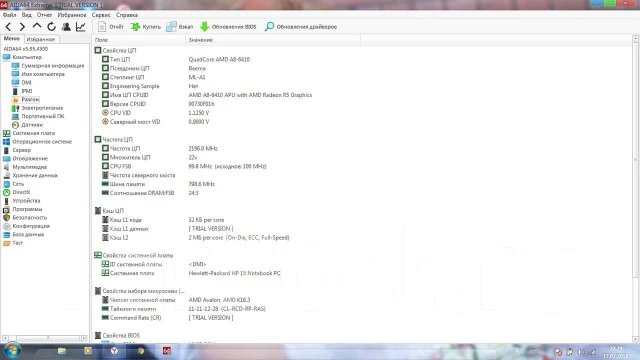Open the Мультимедиа tree node
Viewport: 640px width, 360px height.
click(29, 167)
